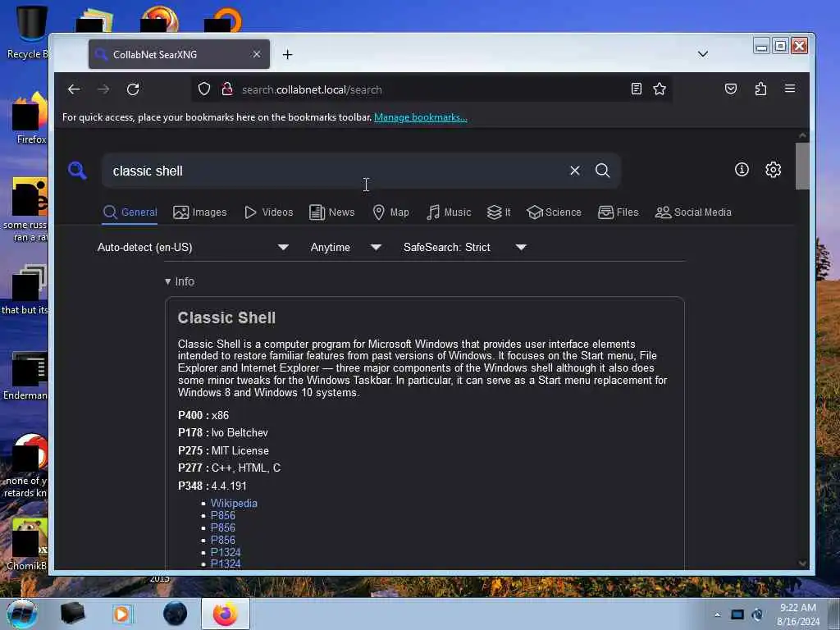Open the Windows Start orb
The width and height of the screenshot is (840, 630).
tap(22, 614)
